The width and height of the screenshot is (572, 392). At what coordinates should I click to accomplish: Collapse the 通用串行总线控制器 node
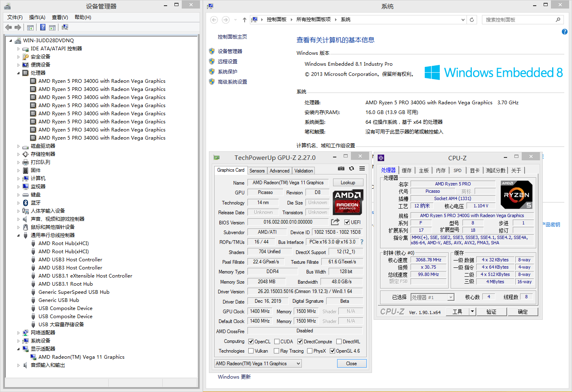(x=18, y=235)
